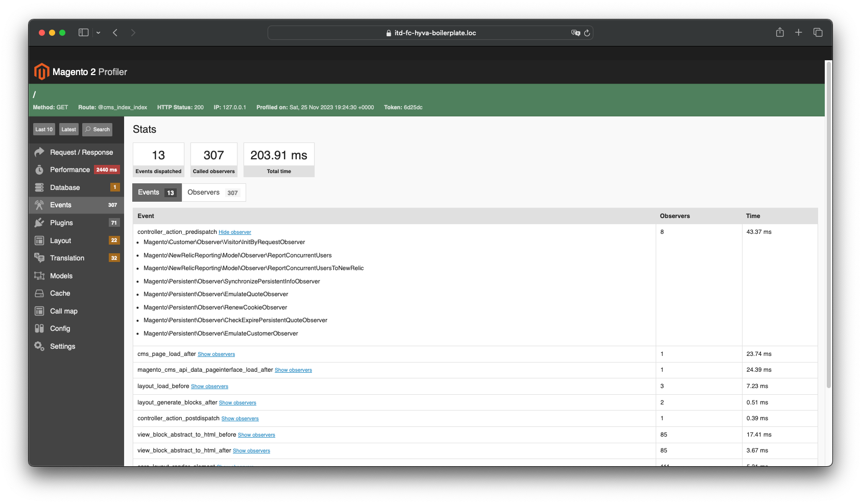
Task: Click the Settings gears icon
Action: tap(39, 346)
